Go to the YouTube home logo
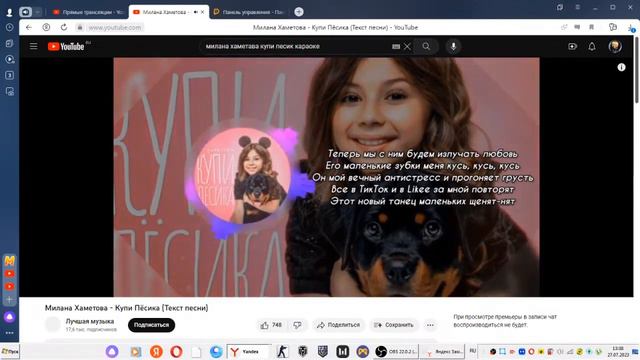 pos(66,46)
